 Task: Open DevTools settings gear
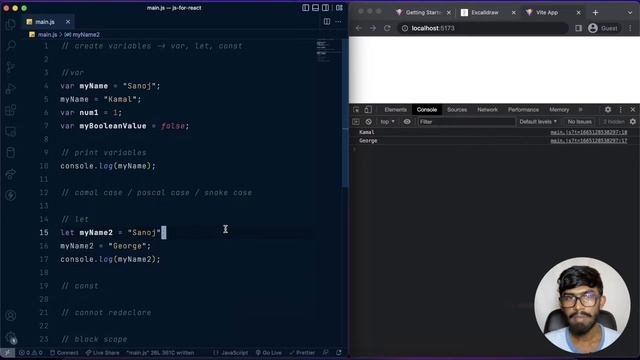tap(608, 109)
